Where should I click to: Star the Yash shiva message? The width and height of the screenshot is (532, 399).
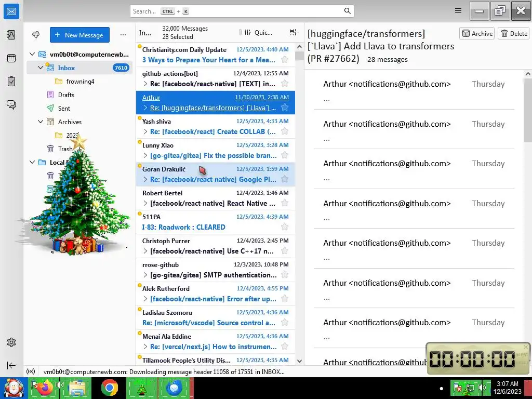[285, 131]
